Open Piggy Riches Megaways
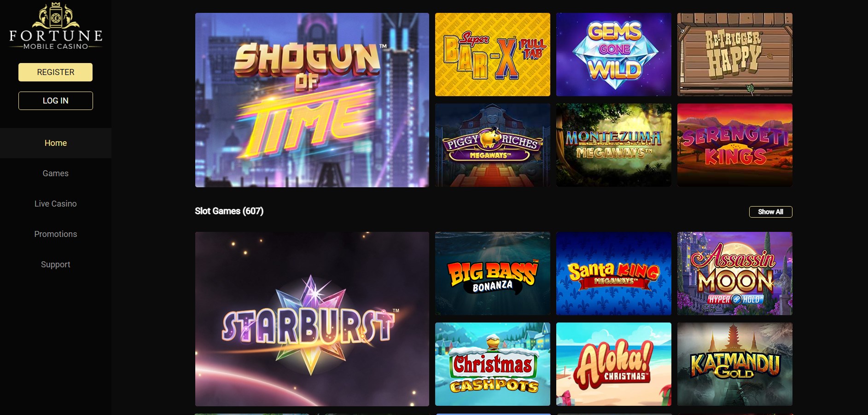 492,145
